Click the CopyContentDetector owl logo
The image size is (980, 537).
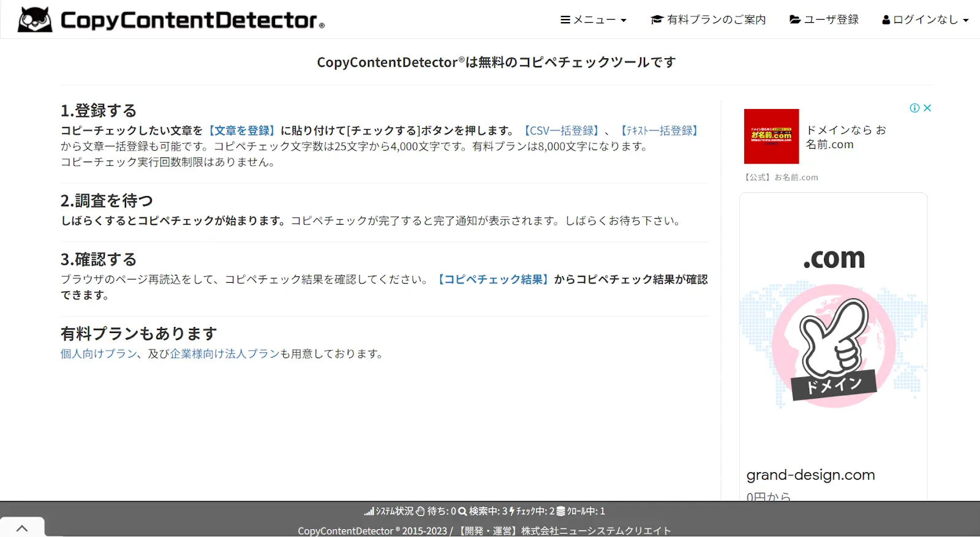[x=35, y=20]
